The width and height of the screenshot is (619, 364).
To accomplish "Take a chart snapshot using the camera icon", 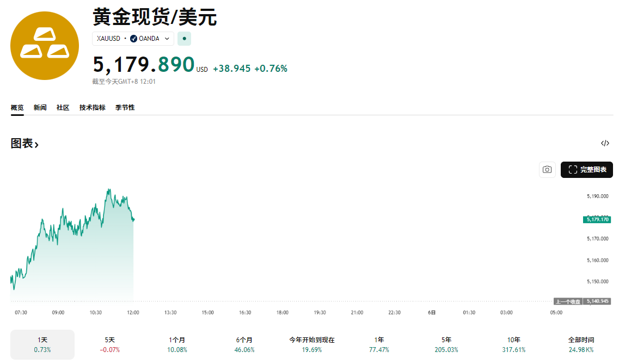I will coord(547,170).
